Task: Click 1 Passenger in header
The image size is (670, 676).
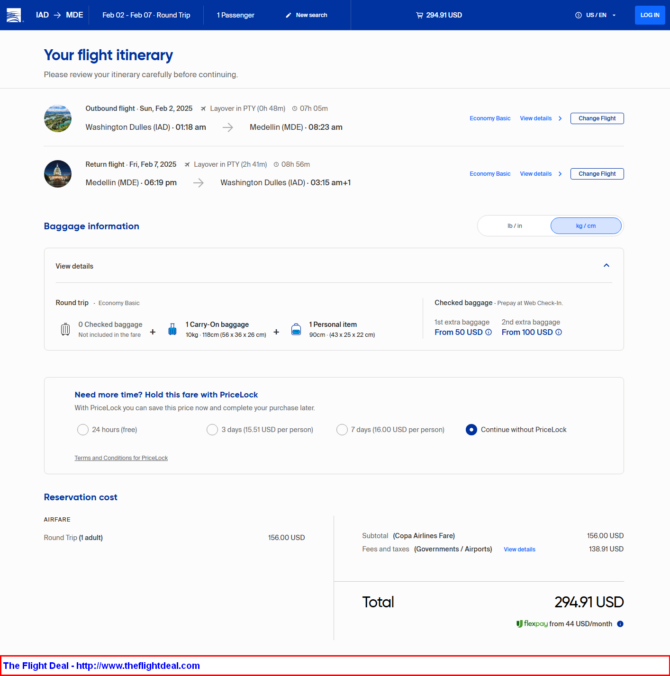Action: [235, 15]
